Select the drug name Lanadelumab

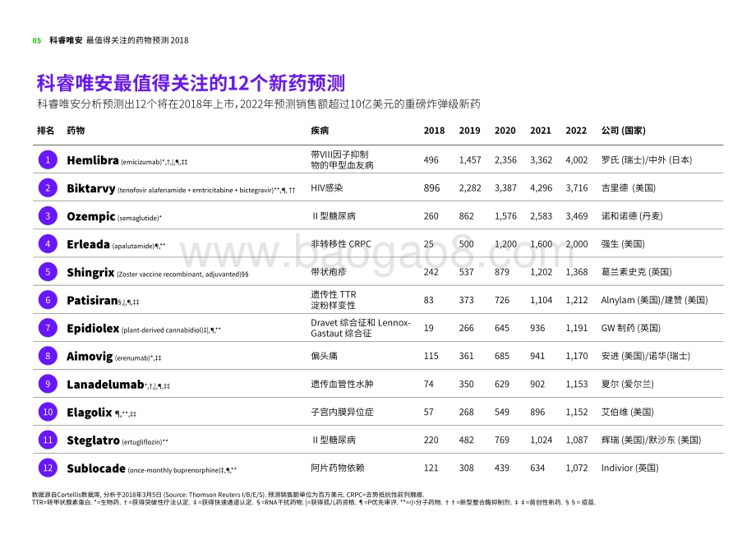coord(105,384)
